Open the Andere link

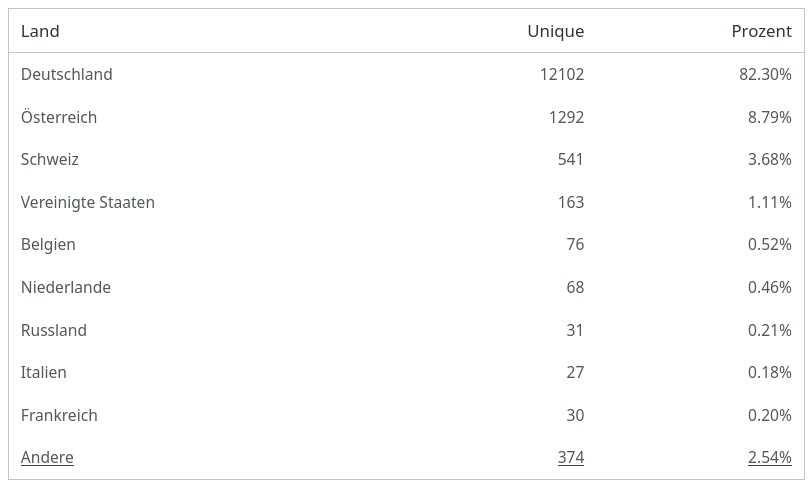[x=47, y=458]
